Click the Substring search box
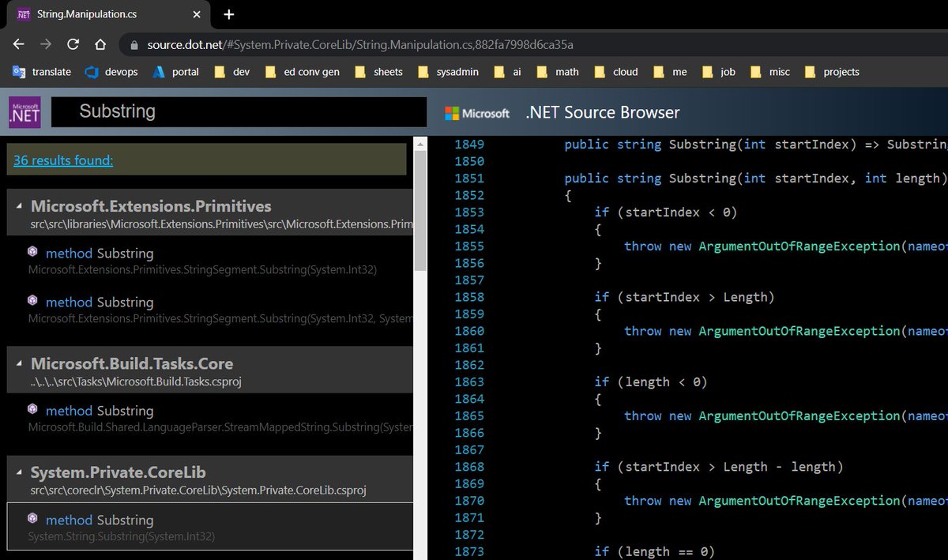Viewport: 948px width, 560px height. click(239, 112)
